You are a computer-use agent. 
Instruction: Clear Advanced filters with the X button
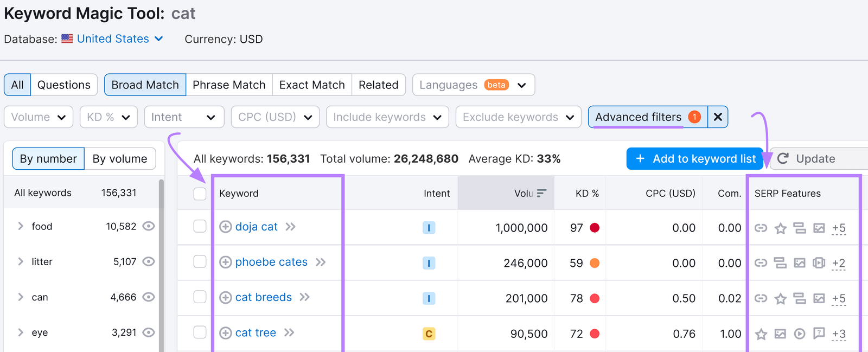pos(717,117)
